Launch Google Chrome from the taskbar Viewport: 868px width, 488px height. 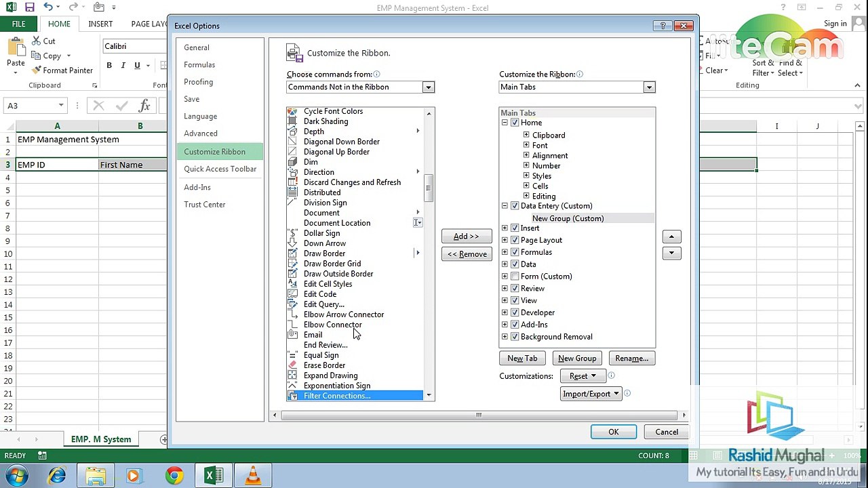174,476
